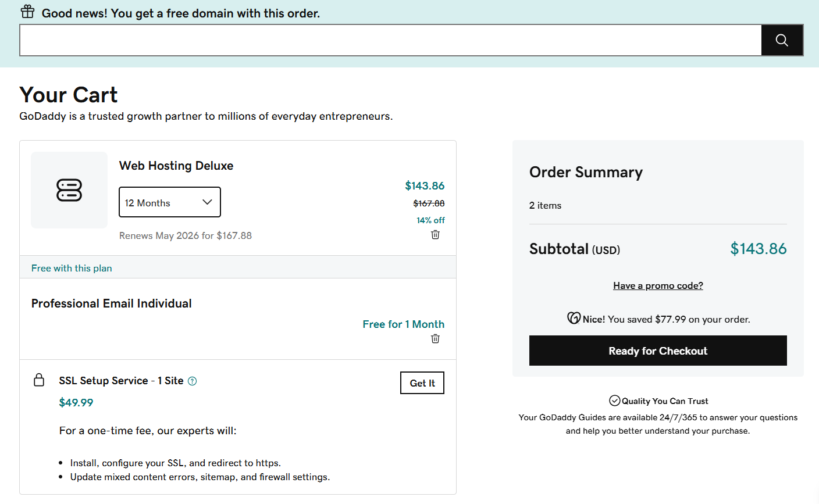This screenshot has height=504, width=819.
Task: Click the Quality You Can Trust checkmark icon
Action: tap(615, 400)
